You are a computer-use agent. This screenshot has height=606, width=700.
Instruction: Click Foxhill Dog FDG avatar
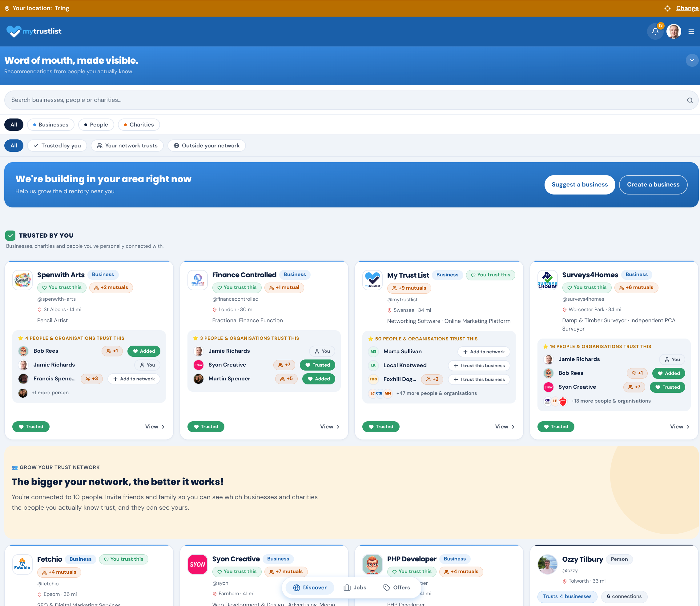click(x=373, y=379)
